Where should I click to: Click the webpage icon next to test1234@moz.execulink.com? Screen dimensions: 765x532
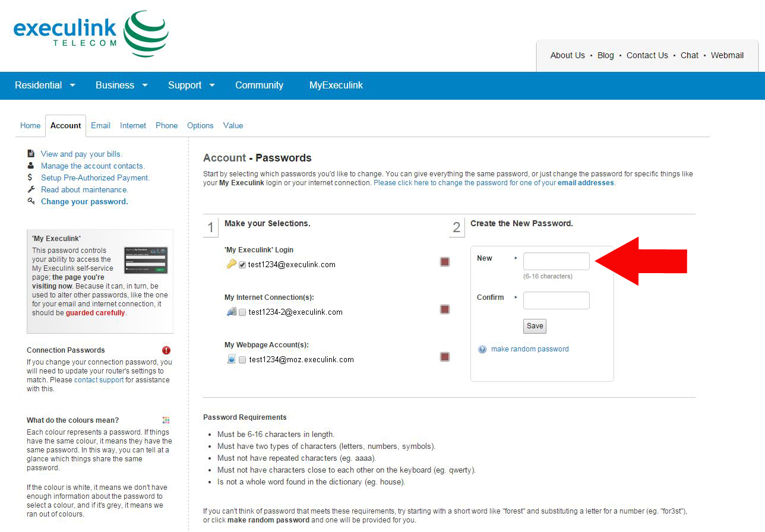click(232, 359)
